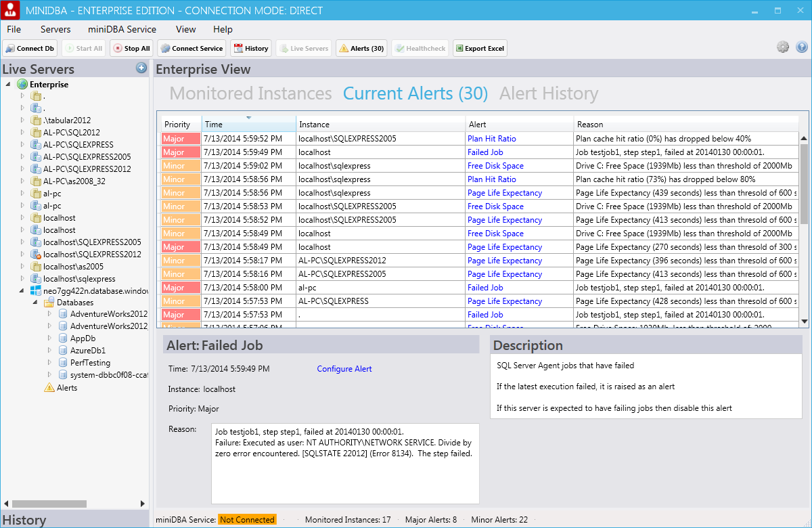
Task: Open the miniDBA Service menu
Action: coord(122,29)
